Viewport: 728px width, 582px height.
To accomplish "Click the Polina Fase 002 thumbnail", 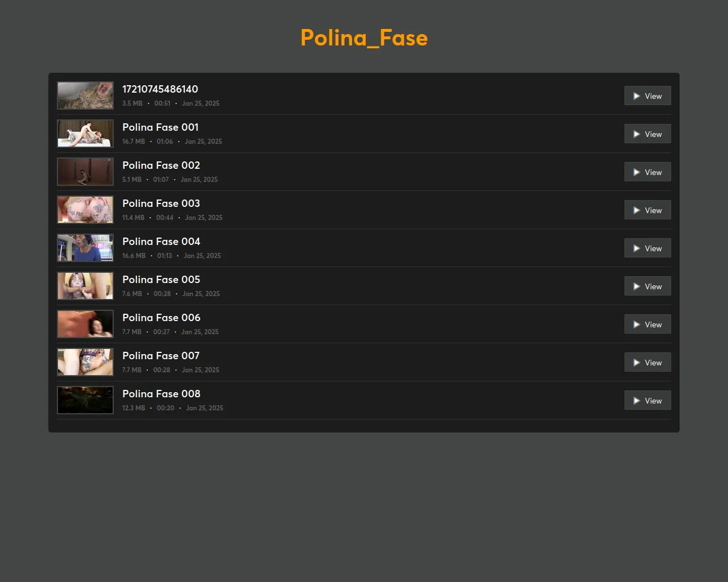I will pos(85,172).
